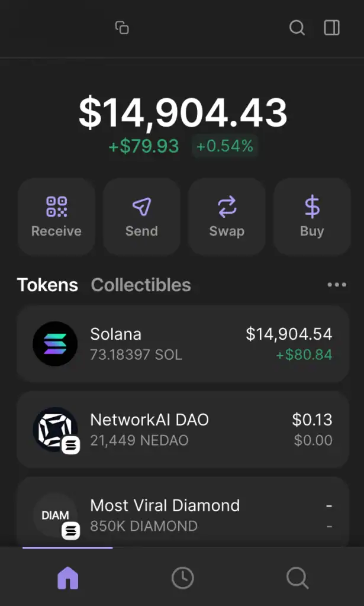Stay on the Tokens tab

tap(47, 285)
